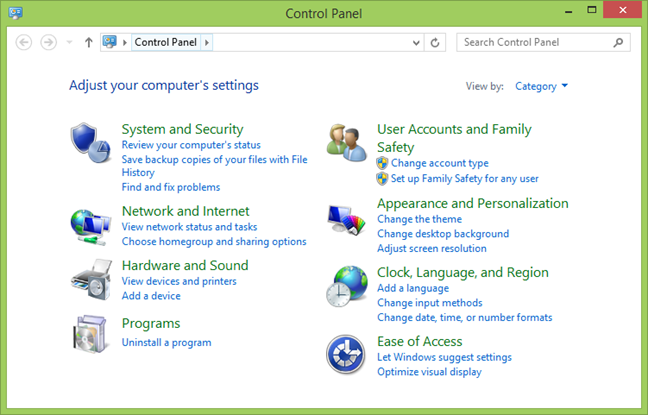This screenshot has height=415, width=648.
Task: Click Uninstall a program link
Action: pyautogui.click(x=166, y=343)
